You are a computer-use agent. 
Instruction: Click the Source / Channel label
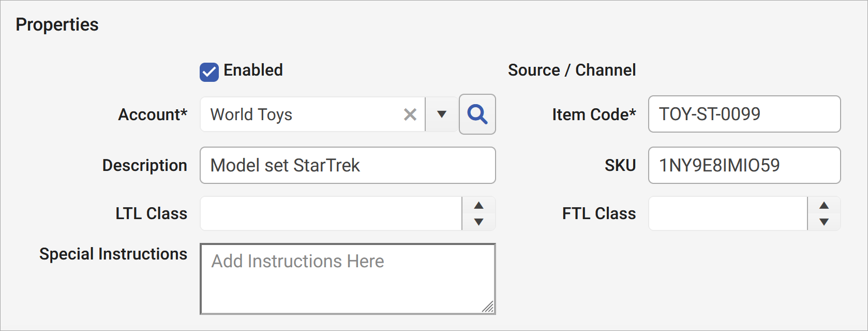coord(572,70)
